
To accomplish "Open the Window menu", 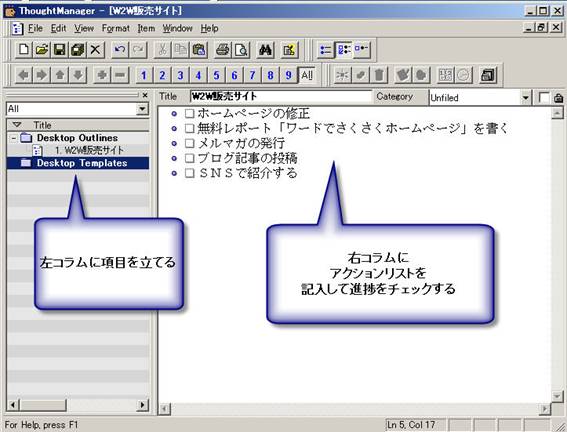I will pyautogui.click(x=178, y=28).
